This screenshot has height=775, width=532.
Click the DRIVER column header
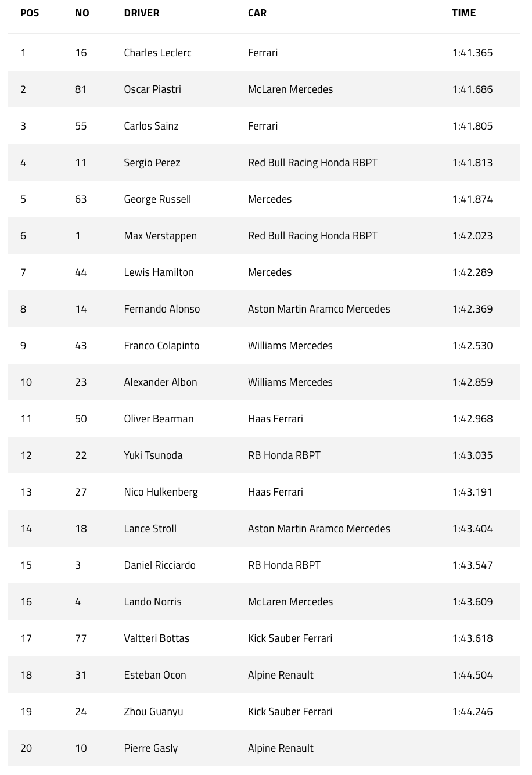pyautogui.click(x=141, y=13)
